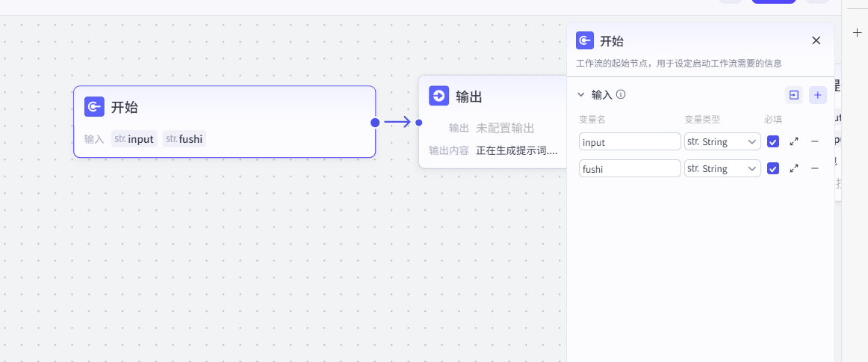This screenshot has height=362, width=868.
Task: Click the 输出 node icon on canvas
Action: (x=438, y=96)
